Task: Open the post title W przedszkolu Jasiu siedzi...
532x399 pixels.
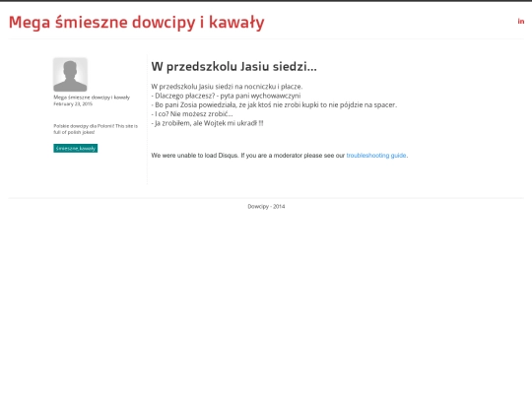Action: click(233, 67)
